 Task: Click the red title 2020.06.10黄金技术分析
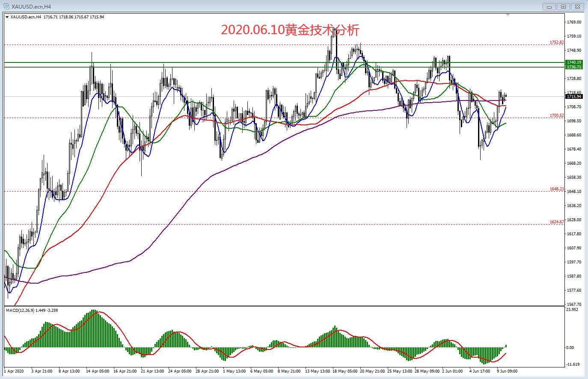tap(290, 30)
